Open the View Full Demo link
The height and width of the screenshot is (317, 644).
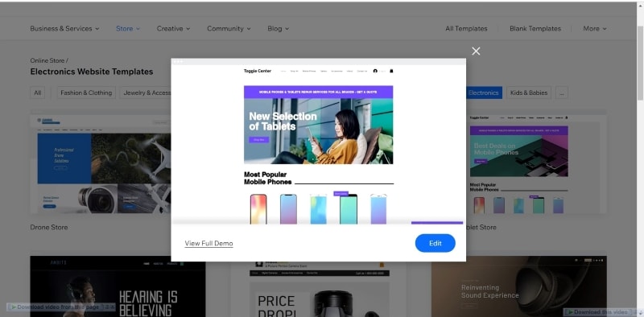click(208, 243)
